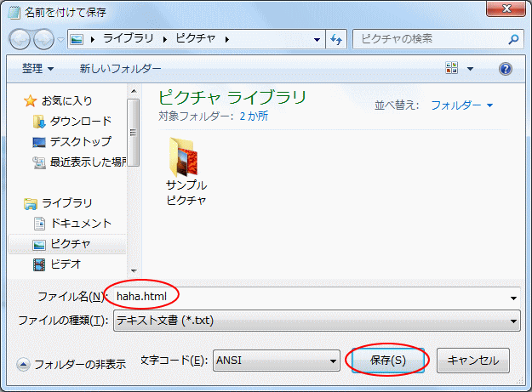Click the ピクチャ picture icon in sidebar
The image size is (532, 392).
coord(39,245)
